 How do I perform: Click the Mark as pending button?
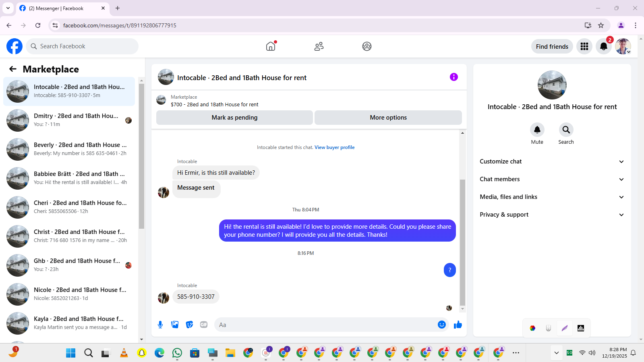234,118
